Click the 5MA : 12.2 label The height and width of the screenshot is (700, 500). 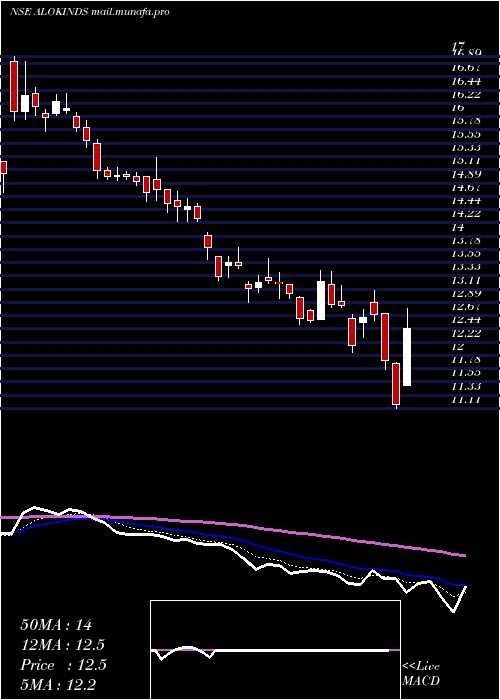pyautogui.click(x=58, y=684)
